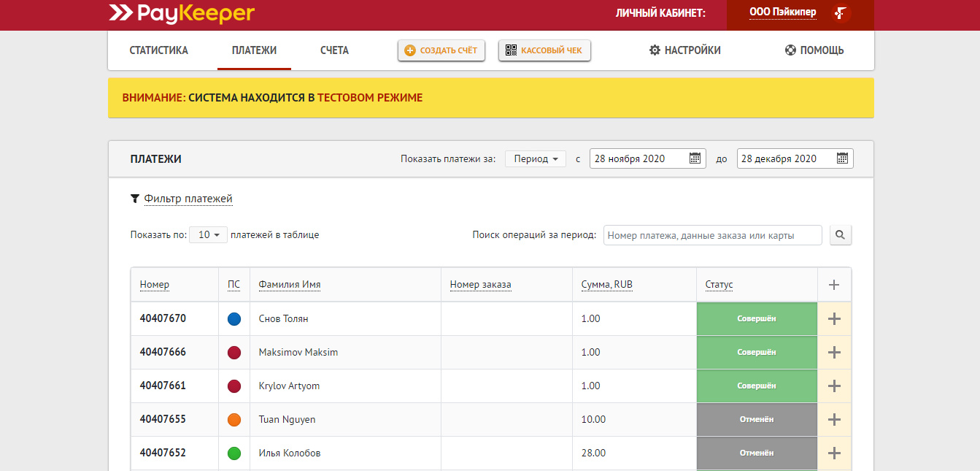980x471 pixels.
Task: Click the name Илья Колобов
Action: (x=290, y=453)
